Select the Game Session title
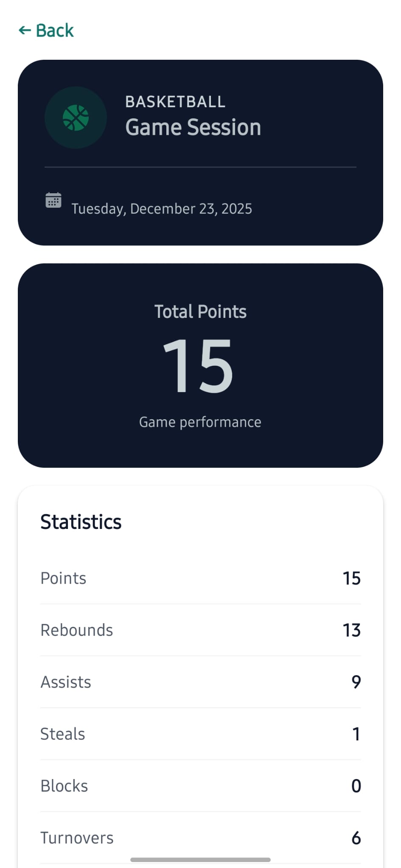Screen dimensions: 401x868 (193, 127)
